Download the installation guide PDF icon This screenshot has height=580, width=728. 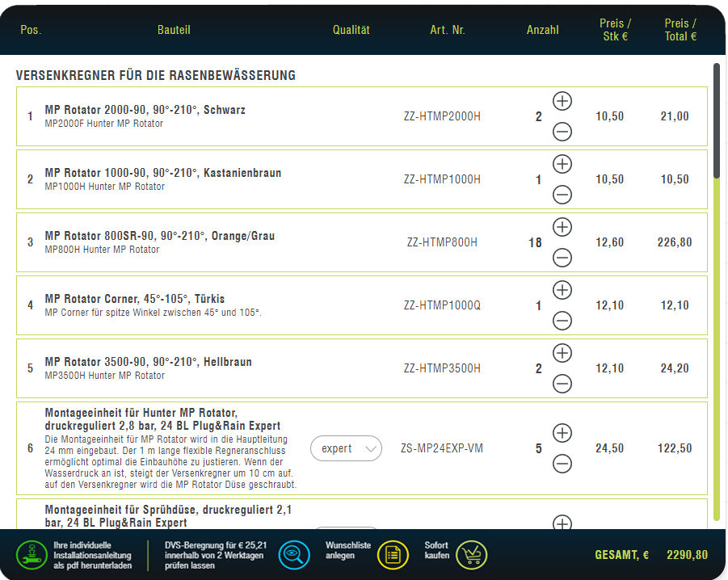point(32,555)
